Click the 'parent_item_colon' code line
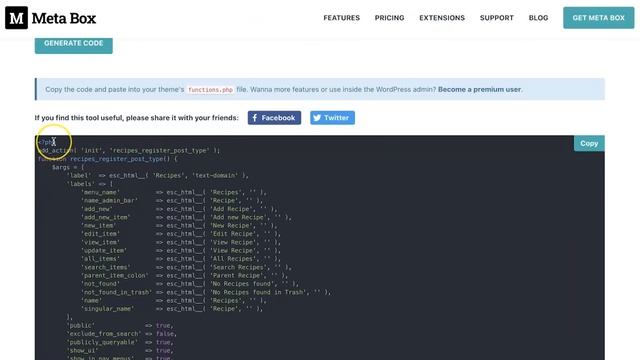This screenshot has width=640, height=360. [184, 276]
